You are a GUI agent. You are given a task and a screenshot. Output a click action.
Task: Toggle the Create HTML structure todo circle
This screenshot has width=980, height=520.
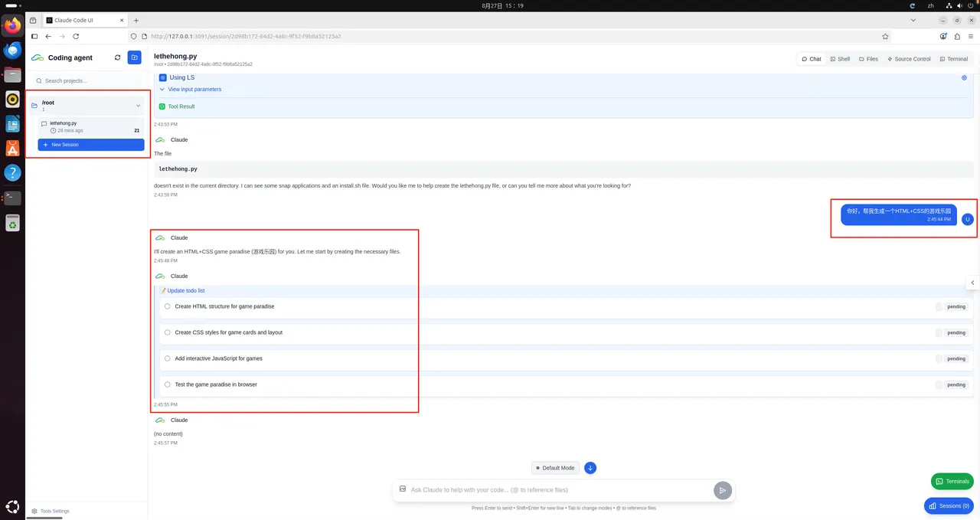point(168,306)
